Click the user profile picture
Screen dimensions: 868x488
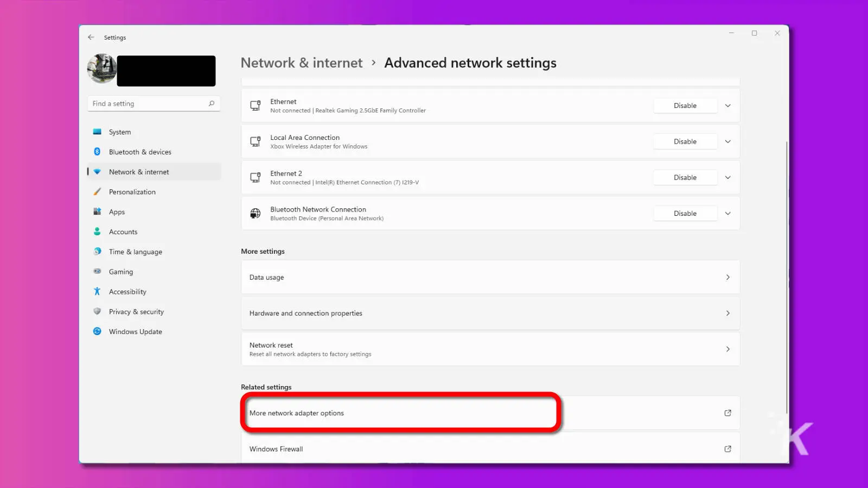click(x=102, y=69)
